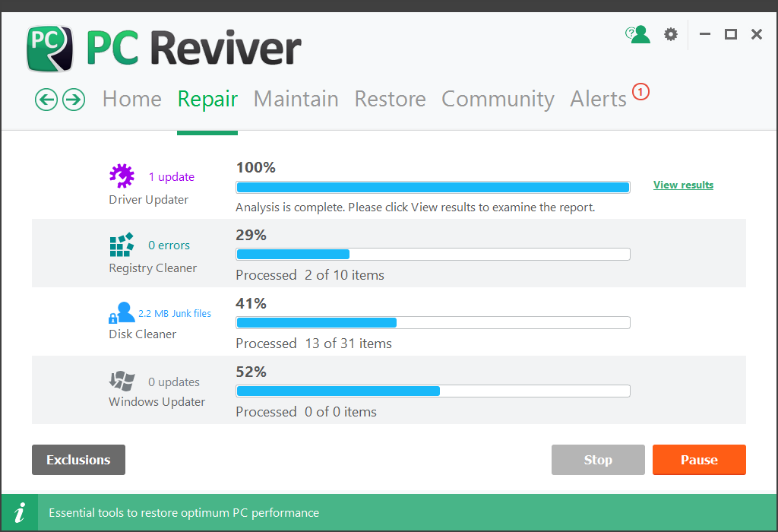Go back with the left arrow icon
This screenshot has width=778, height=532.
pyautogui.click(x=46, y=100)
